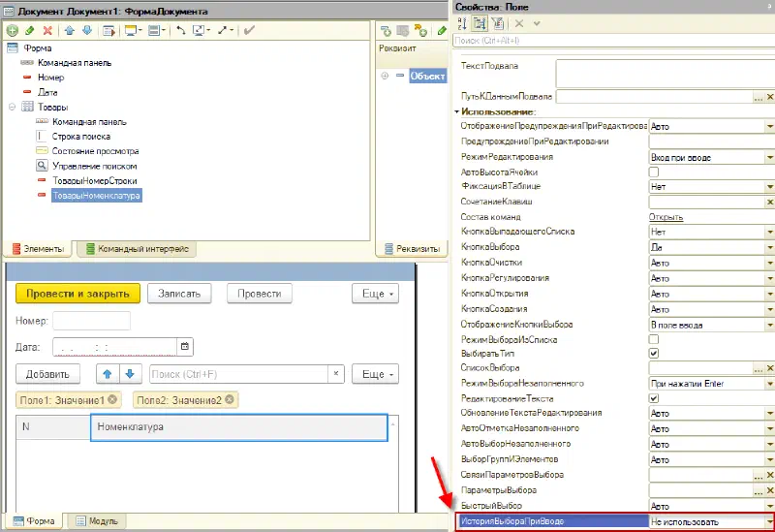
Task: Select ТоварыНомерСтроки tree item
Action: pyautogui.click(x=95, y=181)
